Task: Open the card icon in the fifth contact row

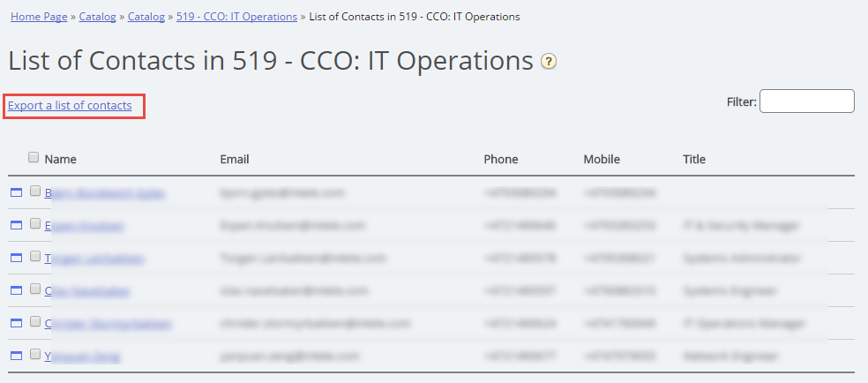Action: [16, 323]
